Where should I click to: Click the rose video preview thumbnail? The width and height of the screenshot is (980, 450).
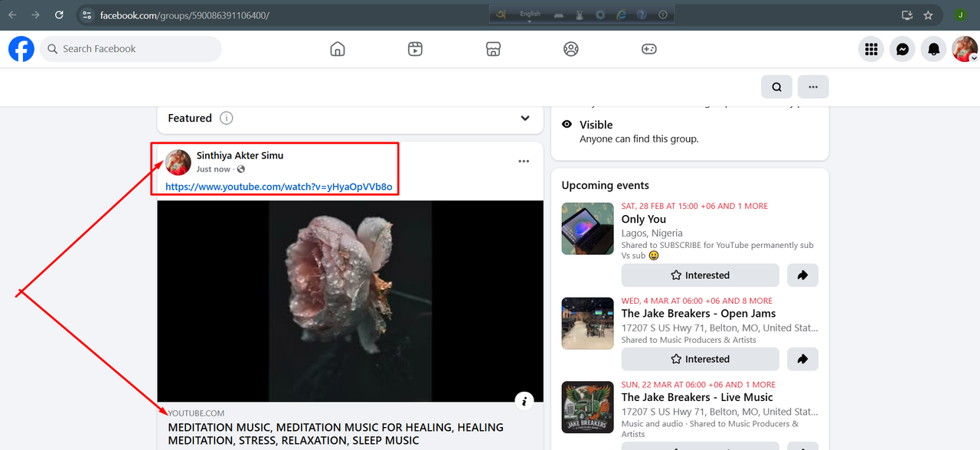pyautogui.click(x=350, y=301)
